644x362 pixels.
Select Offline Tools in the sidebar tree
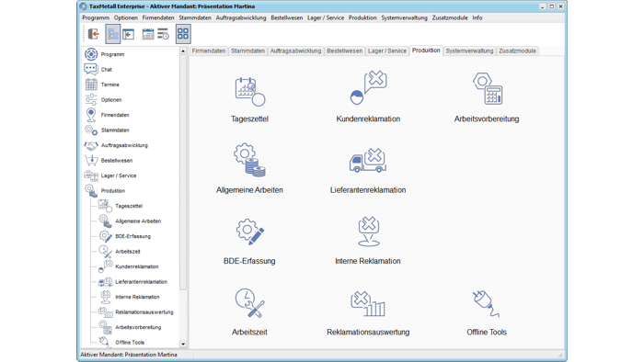130,343
